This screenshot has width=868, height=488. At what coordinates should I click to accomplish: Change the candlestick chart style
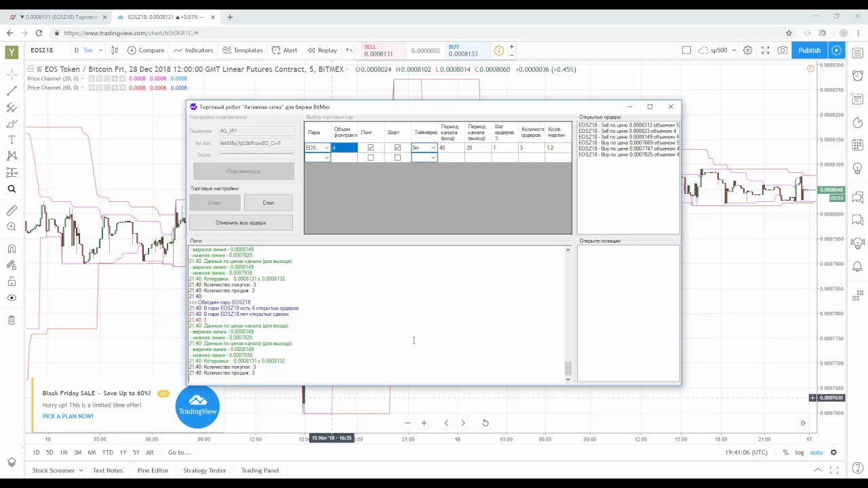tap(115, 50)
